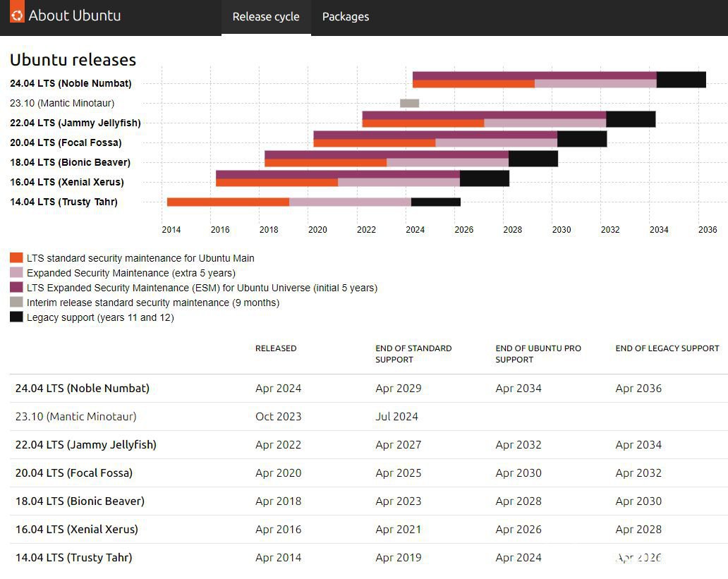
Task: Click the Apr 2019 standard support cell
Action: pyautogui.click(x=399, y=558)
